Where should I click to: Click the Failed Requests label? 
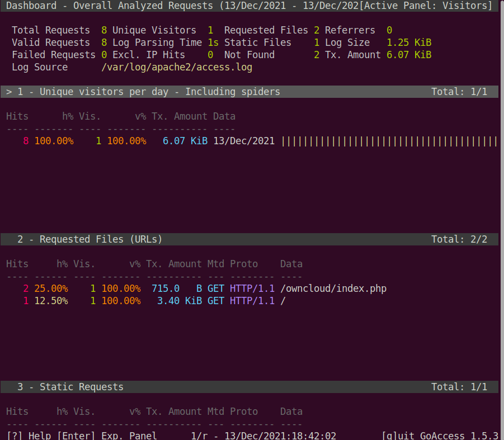point(54,55)
